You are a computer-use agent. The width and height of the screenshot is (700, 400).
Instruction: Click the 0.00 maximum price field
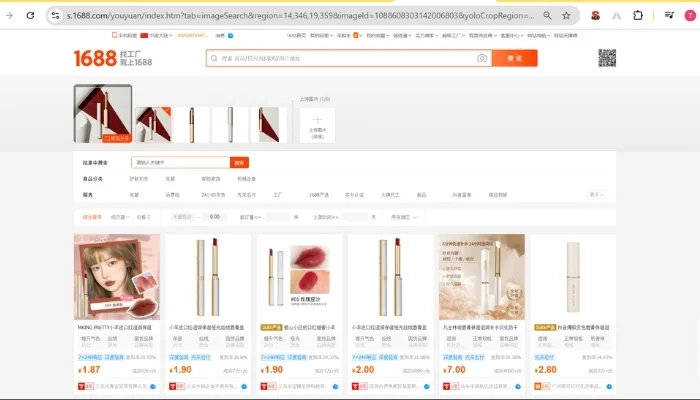(x=215, y=217)
